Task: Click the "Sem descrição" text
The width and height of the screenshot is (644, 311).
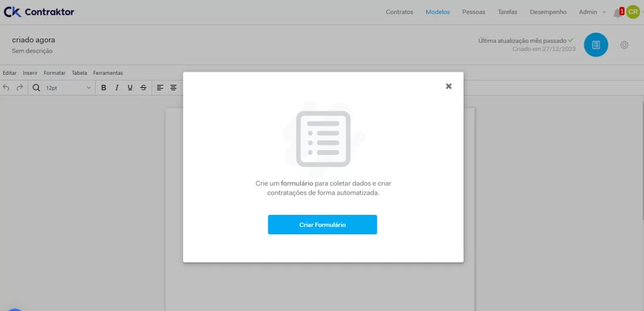Action: [x=32, y=51]
